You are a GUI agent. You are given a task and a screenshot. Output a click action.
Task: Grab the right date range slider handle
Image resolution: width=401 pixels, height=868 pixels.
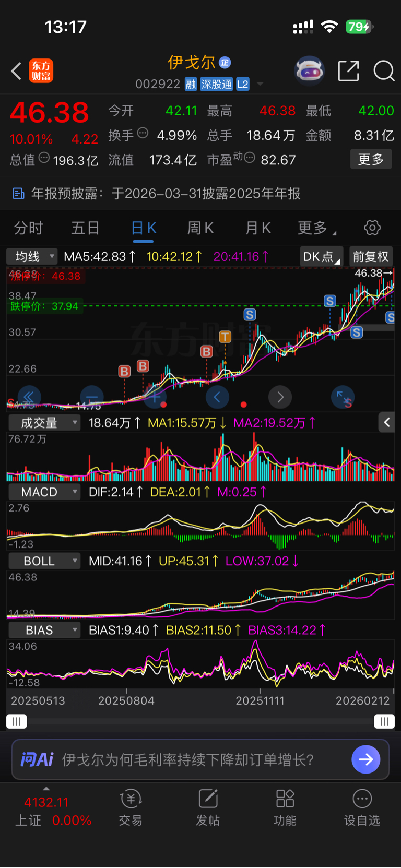[384, 721]
